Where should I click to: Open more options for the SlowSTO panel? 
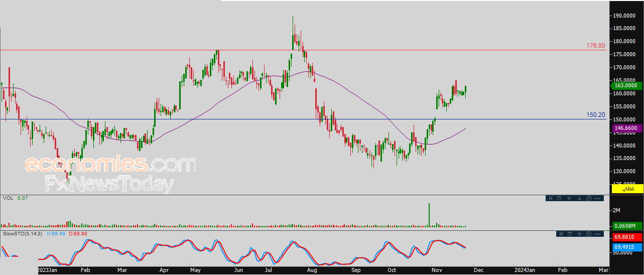coord(597,234)
